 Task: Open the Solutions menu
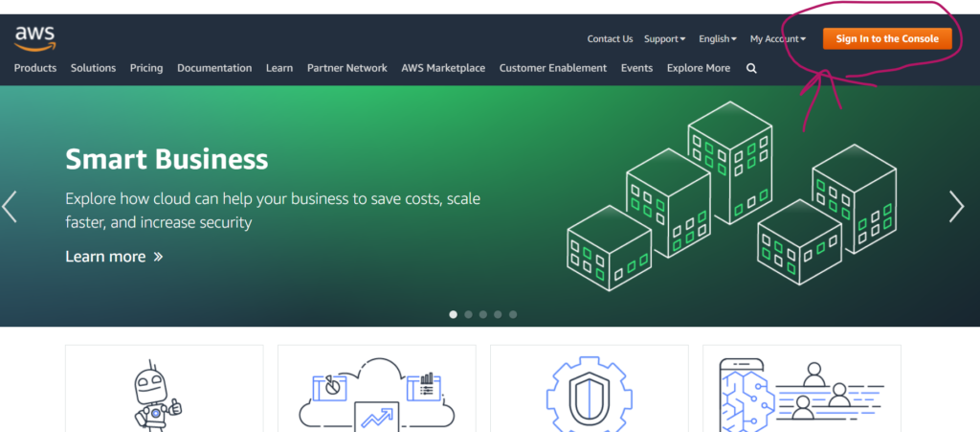coord(93,68)
